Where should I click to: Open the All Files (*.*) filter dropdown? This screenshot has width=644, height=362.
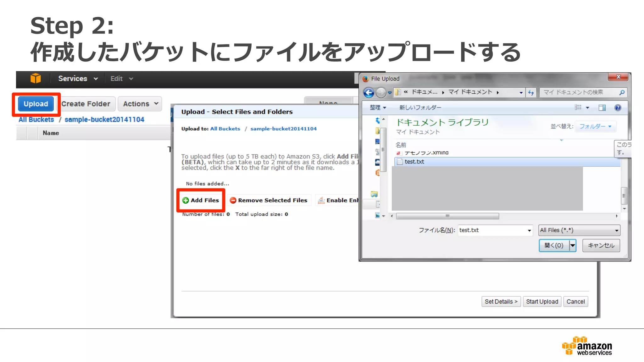579,230
